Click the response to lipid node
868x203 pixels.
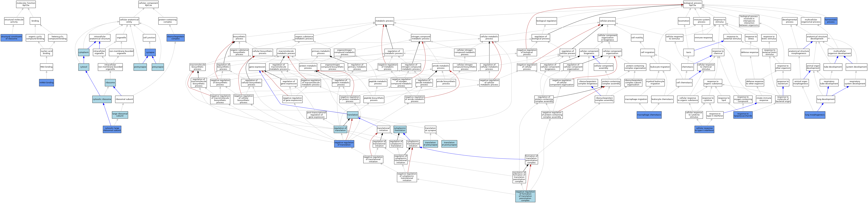coord(723,99)
